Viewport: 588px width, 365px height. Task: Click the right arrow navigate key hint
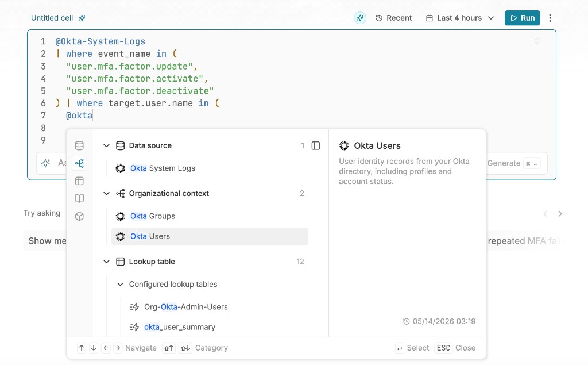pos(118,348)
